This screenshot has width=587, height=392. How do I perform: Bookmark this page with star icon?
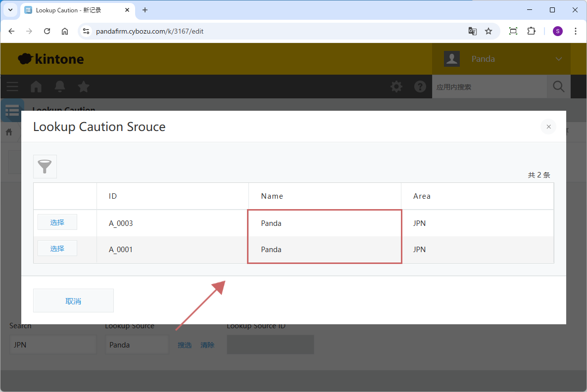tap(489, 31)
